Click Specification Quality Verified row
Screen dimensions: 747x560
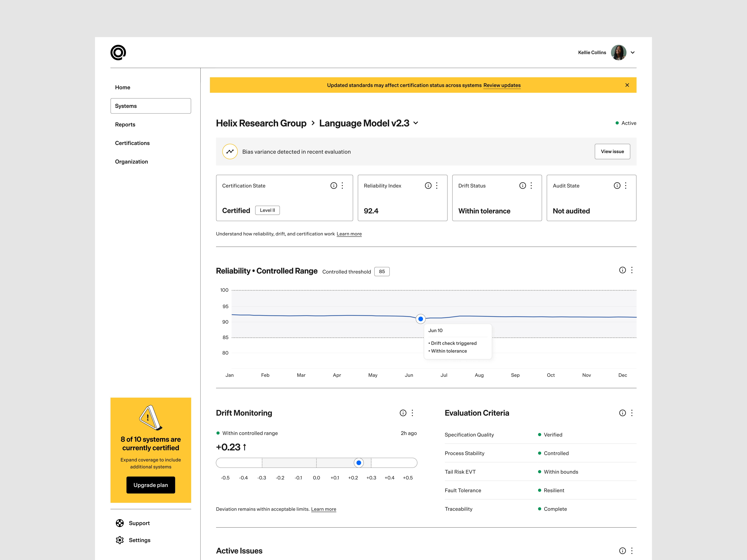point(540,435)
